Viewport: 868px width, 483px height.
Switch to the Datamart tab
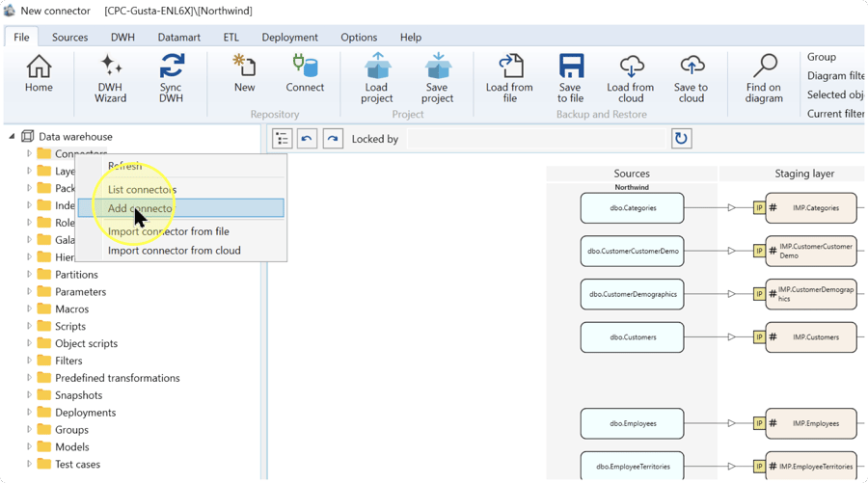tap(178, 37)
